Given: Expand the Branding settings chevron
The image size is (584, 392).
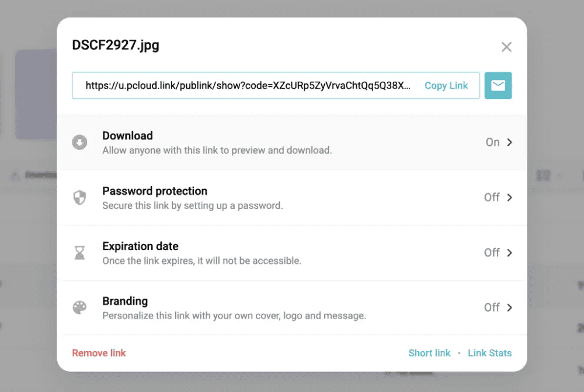Looking at the screenshot, I should tap(510, 307).
